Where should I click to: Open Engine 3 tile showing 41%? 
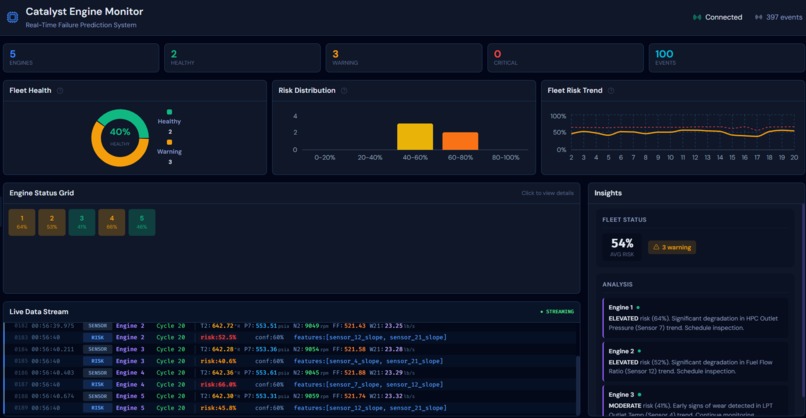[x=82, y=222]
